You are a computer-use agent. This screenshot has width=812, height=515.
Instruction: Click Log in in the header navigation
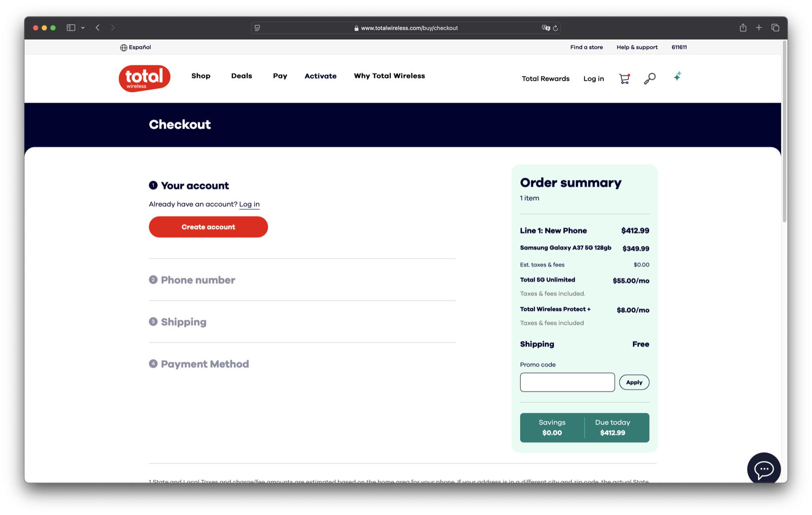coord(593,79)
